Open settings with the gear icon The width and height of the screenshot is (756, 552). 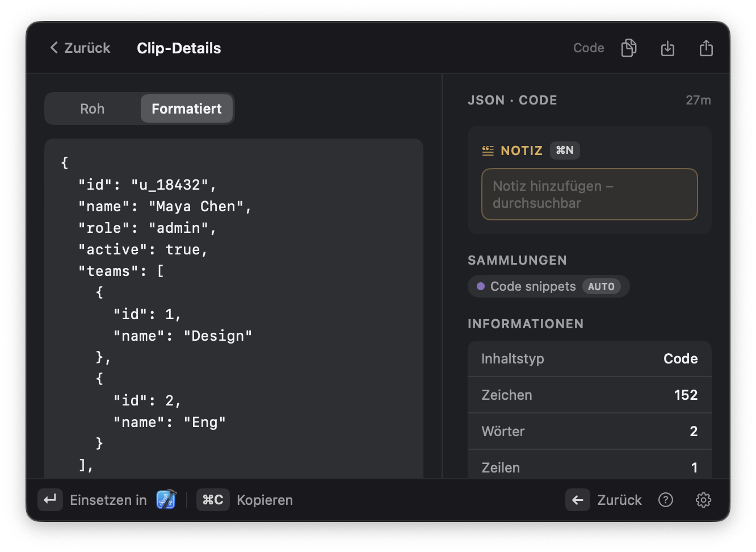[x=703, y=500]
